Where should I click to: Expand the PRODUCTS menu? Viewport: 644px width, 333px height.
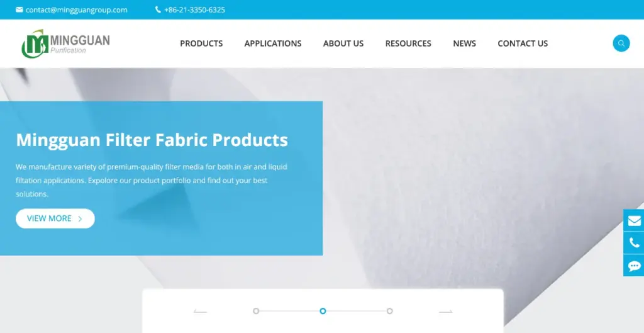pos(201,43)
